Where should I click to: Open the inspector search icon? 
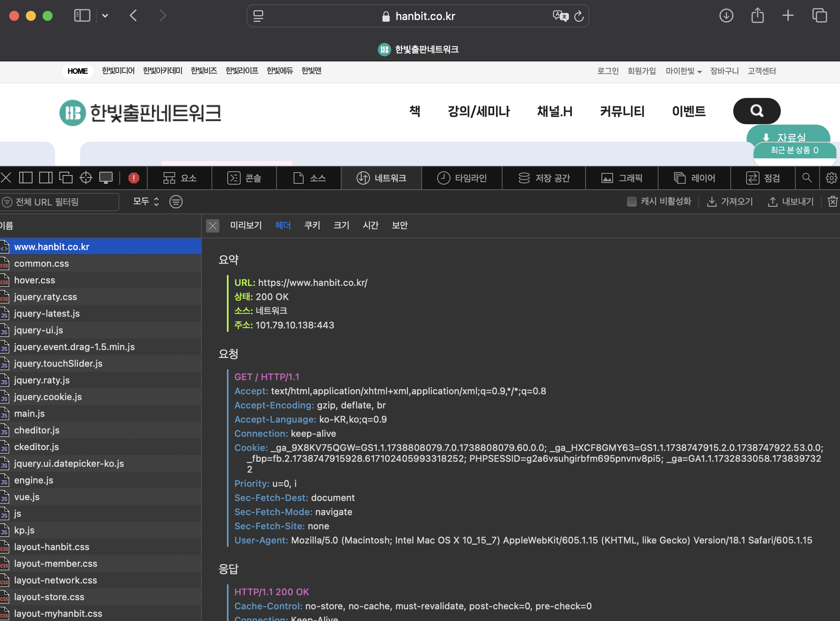(807, 178)
